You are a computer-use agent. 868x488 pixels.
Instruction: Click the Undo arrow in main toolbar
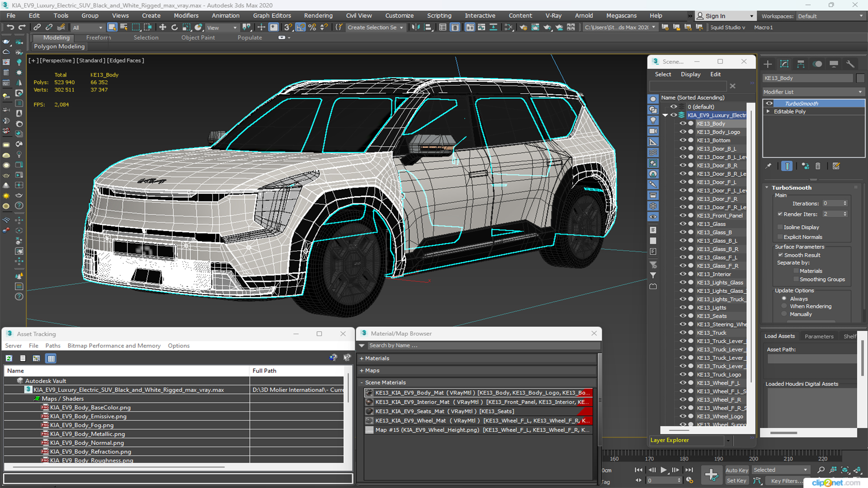[x=10, y=28]
